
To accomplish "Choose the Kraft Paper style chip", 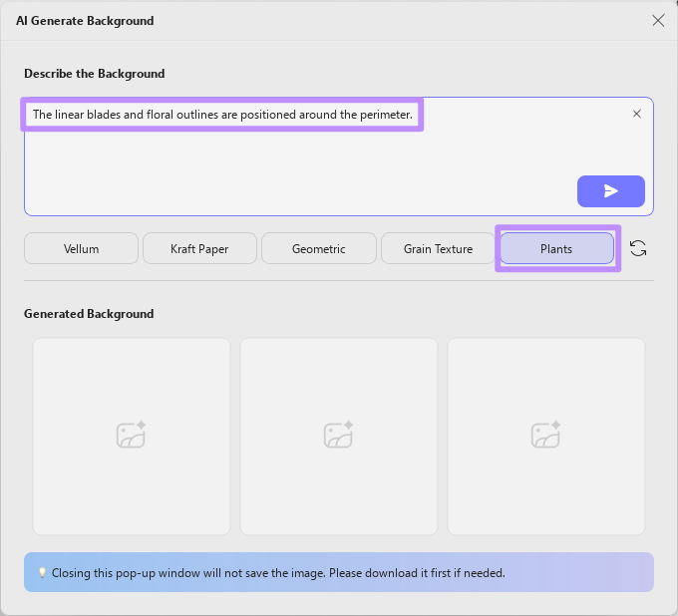I will (199, 248).
